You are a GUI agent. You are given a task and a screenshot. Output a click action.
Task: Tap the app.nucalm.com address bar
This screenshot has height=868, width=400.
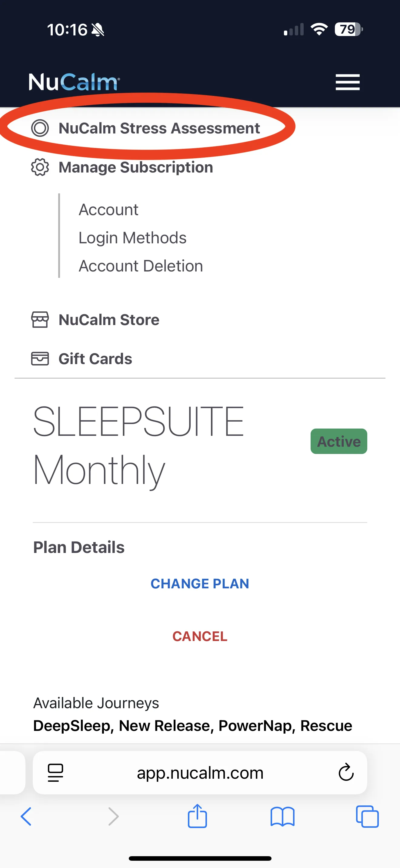click(x=200, y=772)
